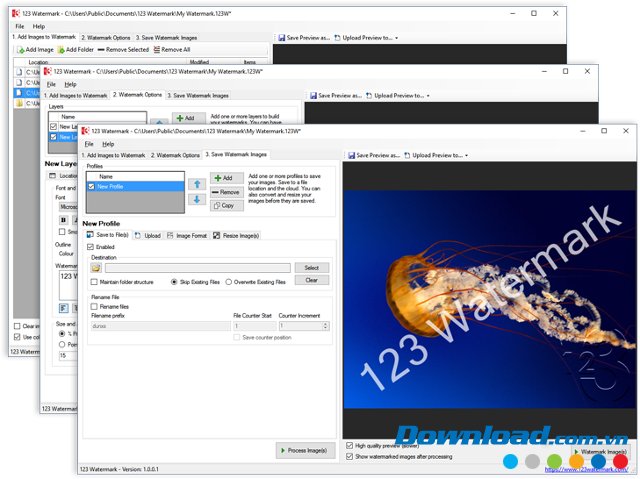This screenshot has height=479, width=640.
Task: Open File menu in back window
Action: (x=20, y=27)
